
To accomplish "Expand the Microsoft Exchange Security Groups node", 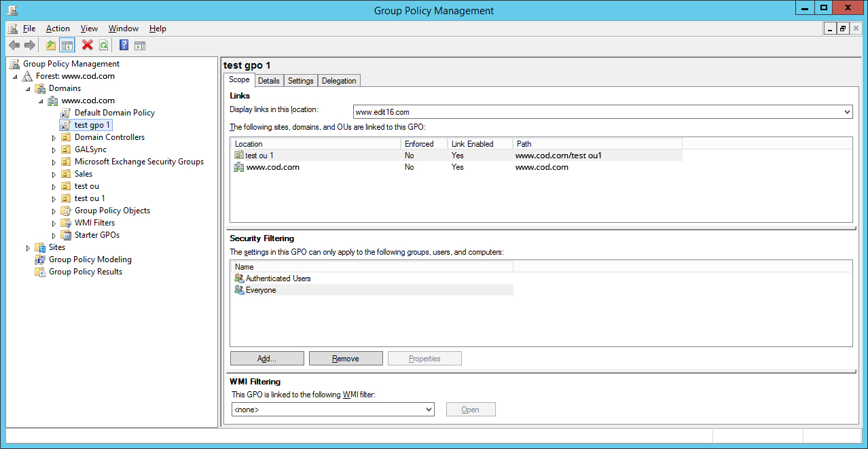I will tap(54, 162).
